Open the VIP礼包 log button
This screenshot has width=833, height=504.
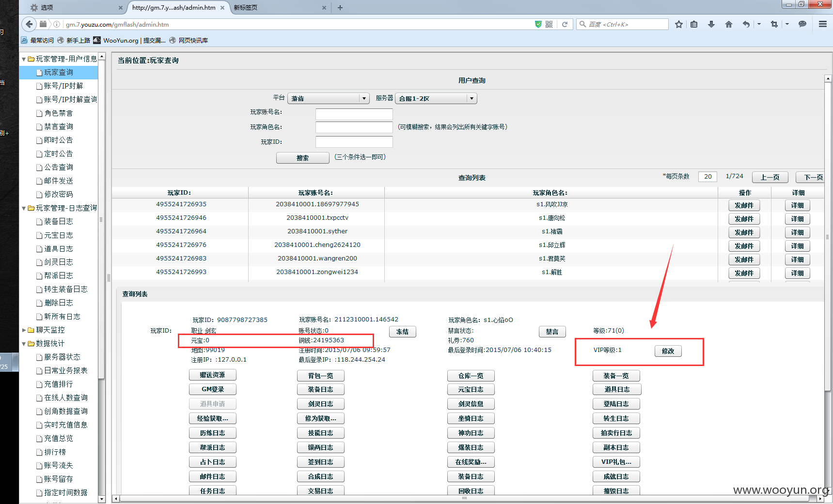(616, 462)
